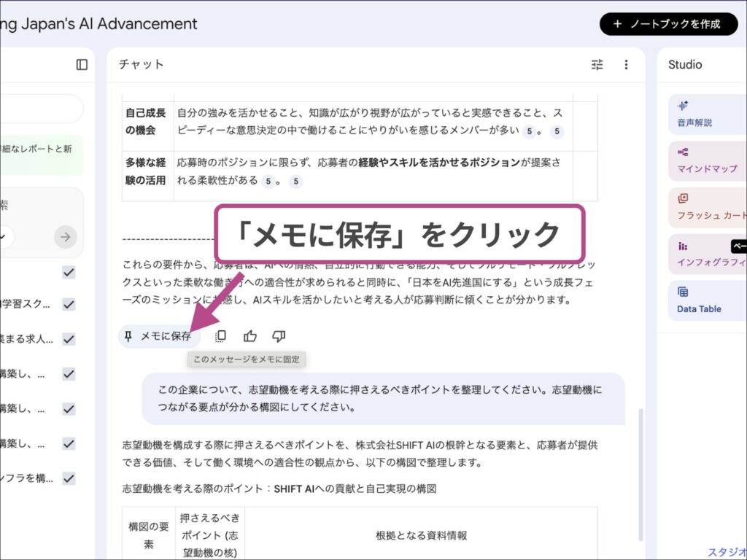Toggle the 学習スク source checkbox
Image resolution: width=747 pixels, height=560 pixels.
(68, 305)
